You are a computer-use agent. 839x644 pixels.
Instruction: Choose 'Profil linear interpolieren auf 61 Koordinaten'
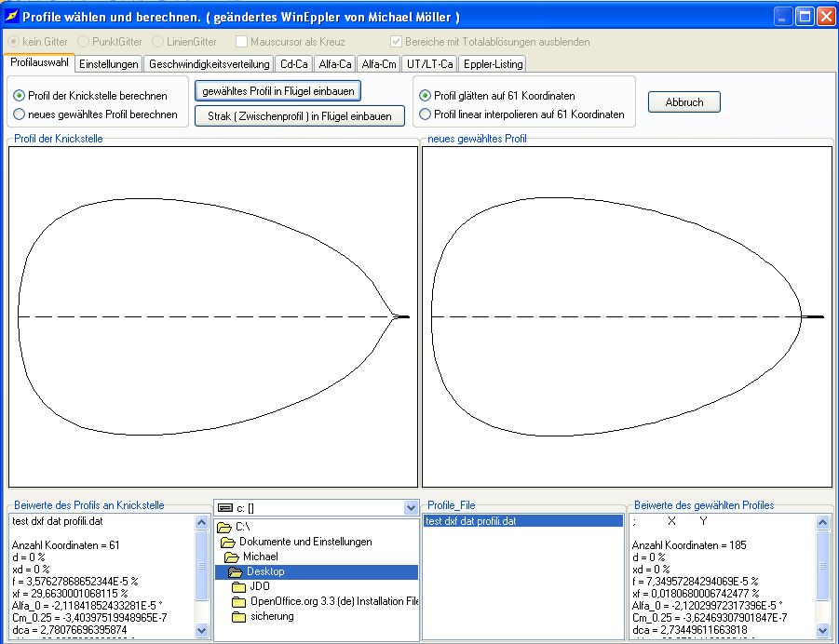click(x=426, y=114)
